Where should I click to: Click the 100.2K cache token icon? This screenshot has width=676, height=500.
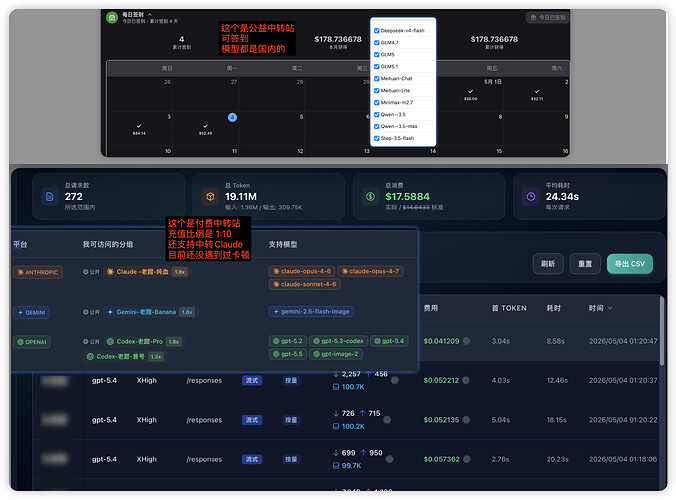coord(336,427)
